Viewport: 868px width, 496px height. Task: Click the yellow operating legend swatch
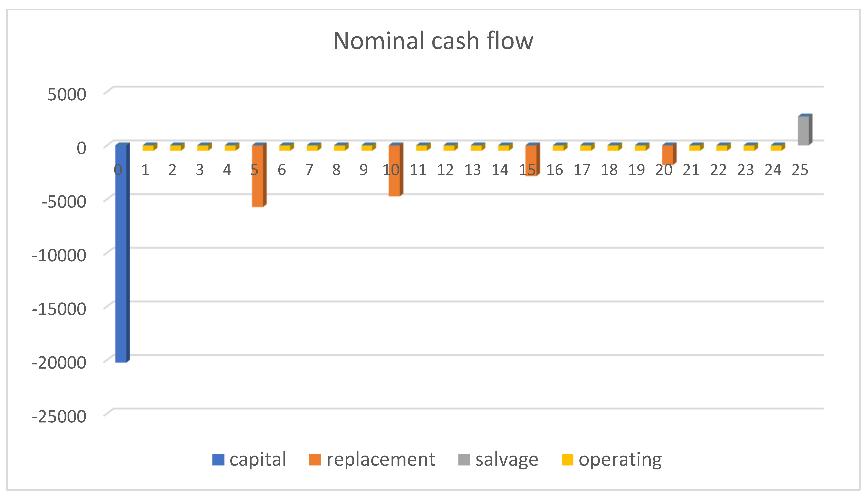coord(567,459)
